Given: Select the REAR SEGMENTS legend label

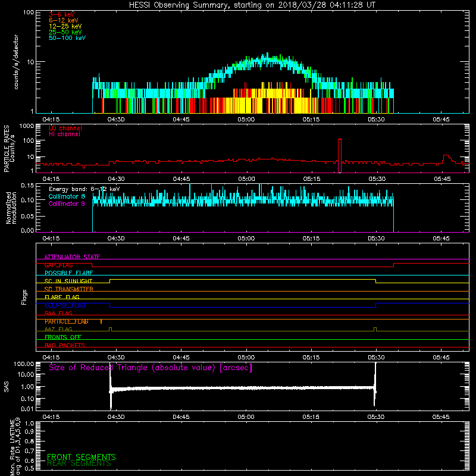Looking at the screenshot, I should tap(79, 464).
